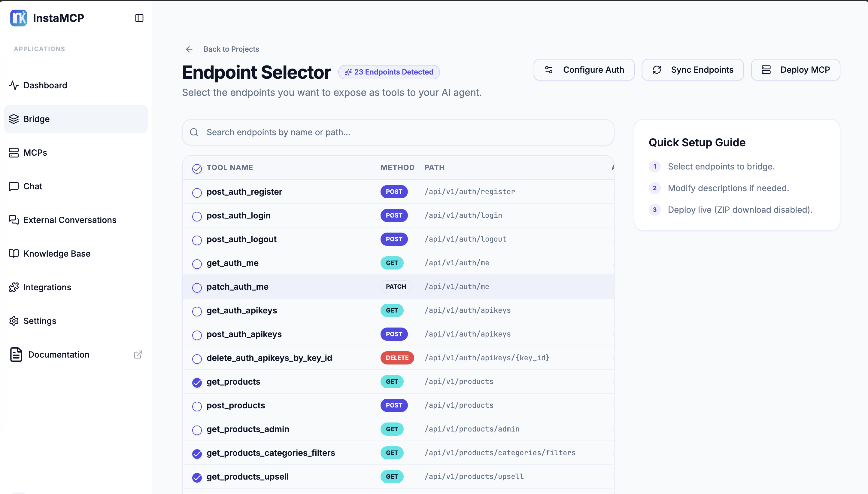Image resolution: width=868 pixels, height=494 pixels.
Task: Click the /api/v1/products/categories/filters path
Action: click(x=500, y=453)
